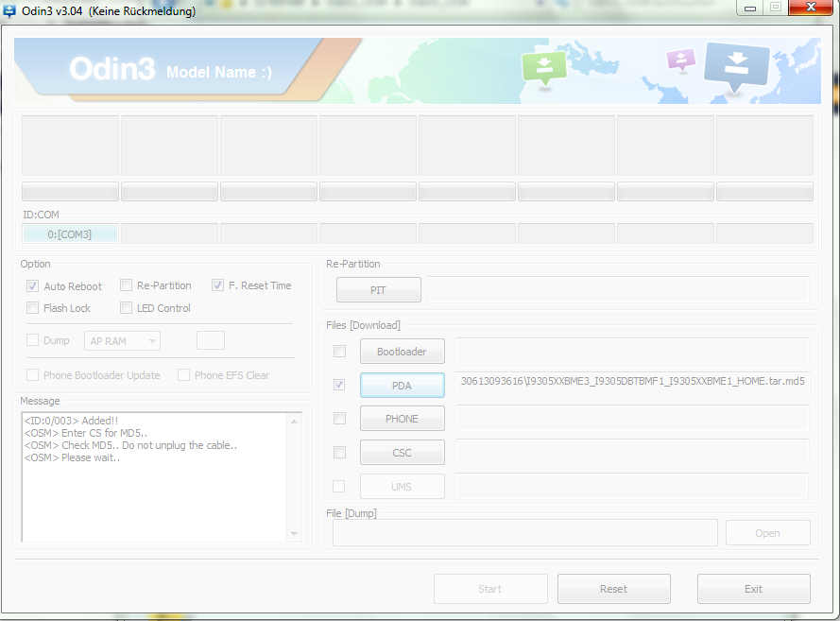Click the PHONE file button

pos(403,419)
